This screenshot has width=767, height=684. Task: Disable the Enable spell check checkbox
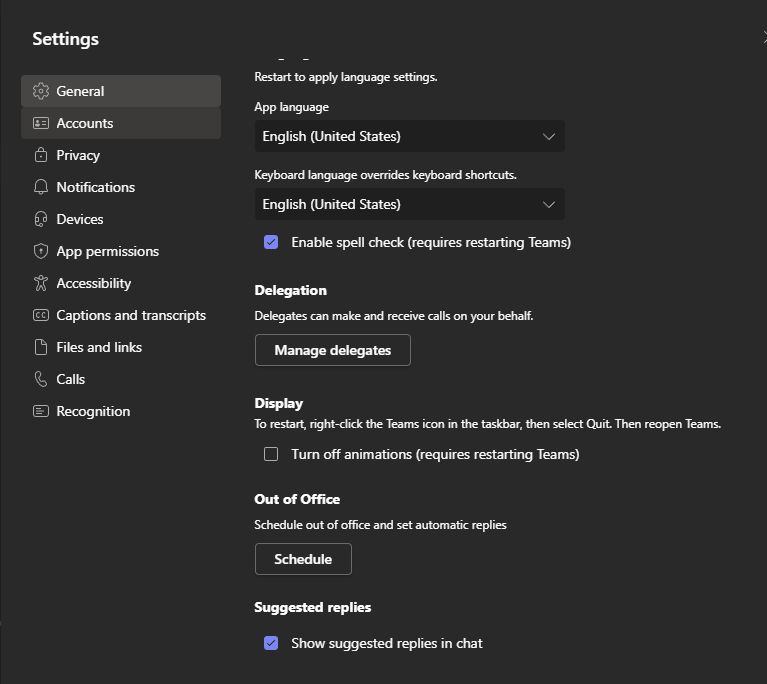[x=271, y=242]
